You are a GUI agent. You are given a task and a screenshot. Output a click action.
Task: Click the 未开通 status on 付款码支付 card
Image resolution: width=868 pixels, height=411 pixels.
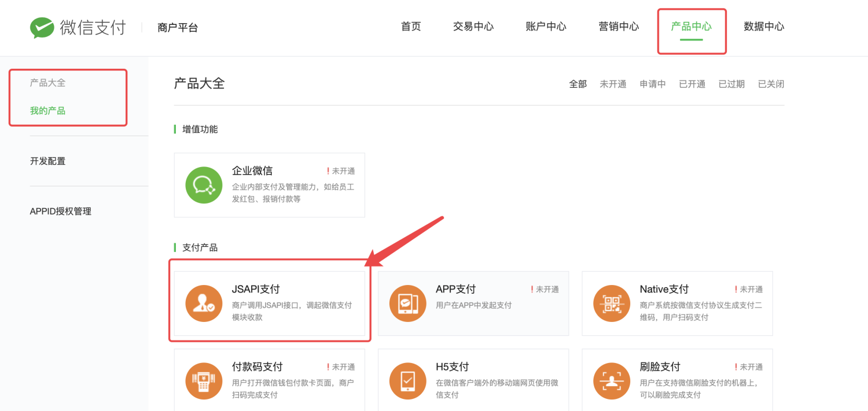pyautogui.click(x=341, y=366)
